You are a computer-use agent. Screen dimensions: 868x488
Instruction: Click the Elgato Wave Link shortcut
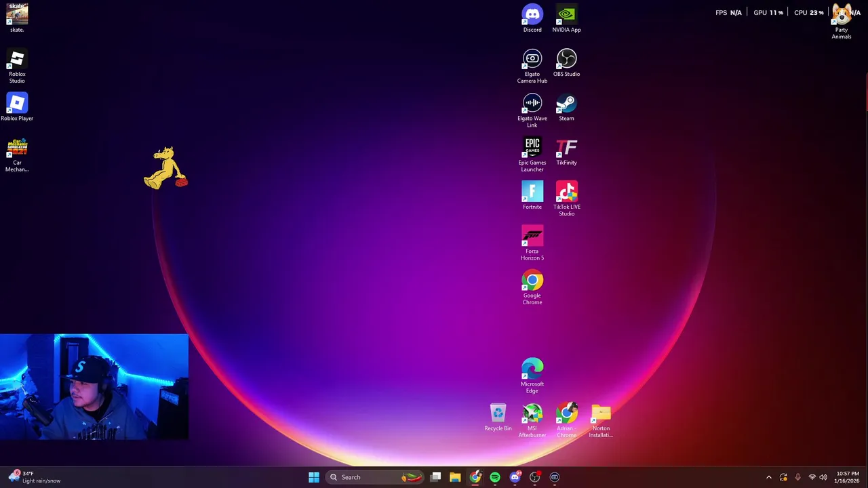(x=532, y=110)
